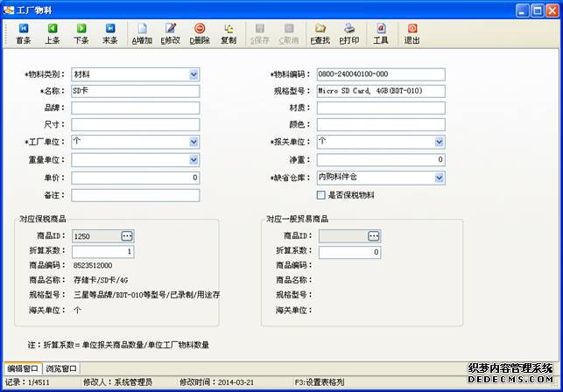Go to last record with 末条

(109, 33)
